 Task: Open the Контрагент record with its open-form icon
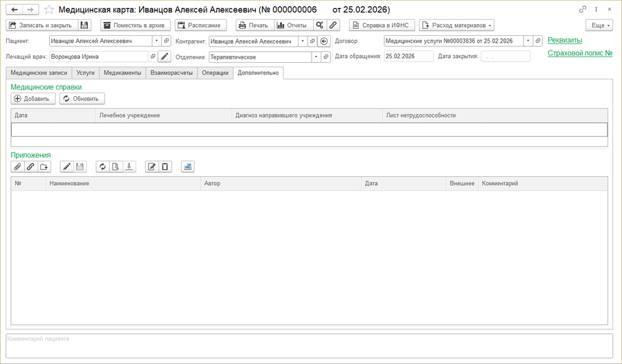click(312, 41)
